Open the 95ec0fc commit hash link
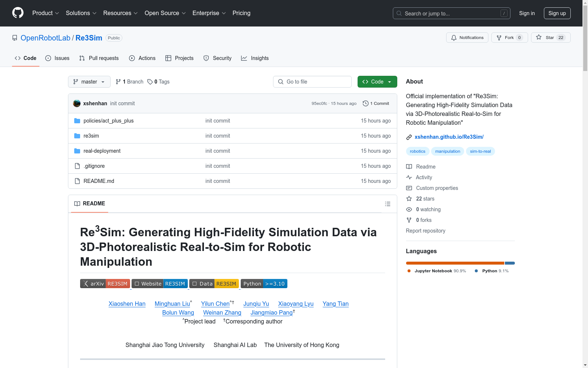588x368 pixels. pyautogui.click(x=319, y=103)
